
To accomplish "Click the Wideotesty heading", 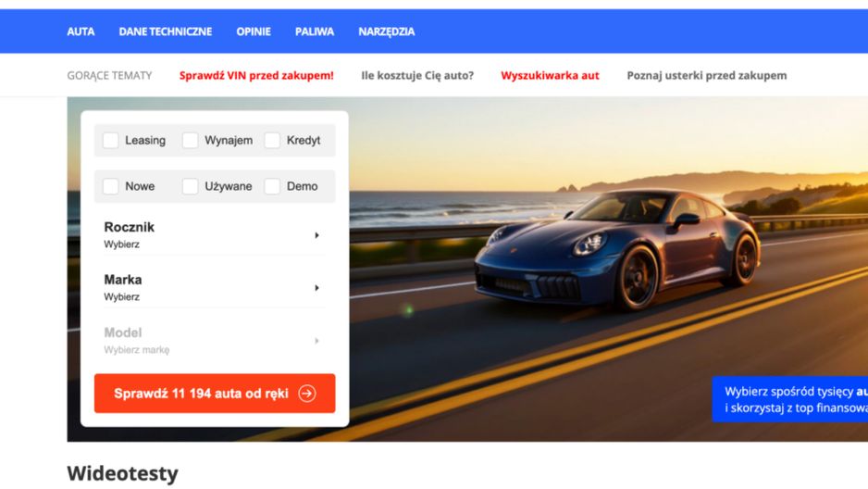I will click(x=122, y=473).
